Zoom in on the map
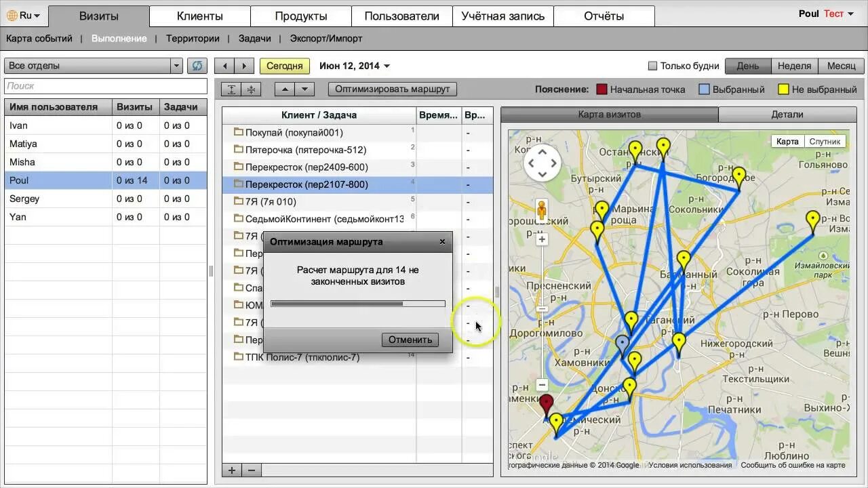This screenshot has width=868, height=488. (542, 239)
